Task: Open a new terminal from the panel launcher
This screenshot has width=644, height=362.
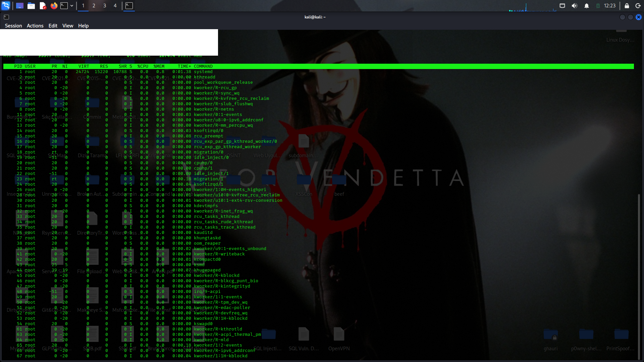Action: point(64,6)
